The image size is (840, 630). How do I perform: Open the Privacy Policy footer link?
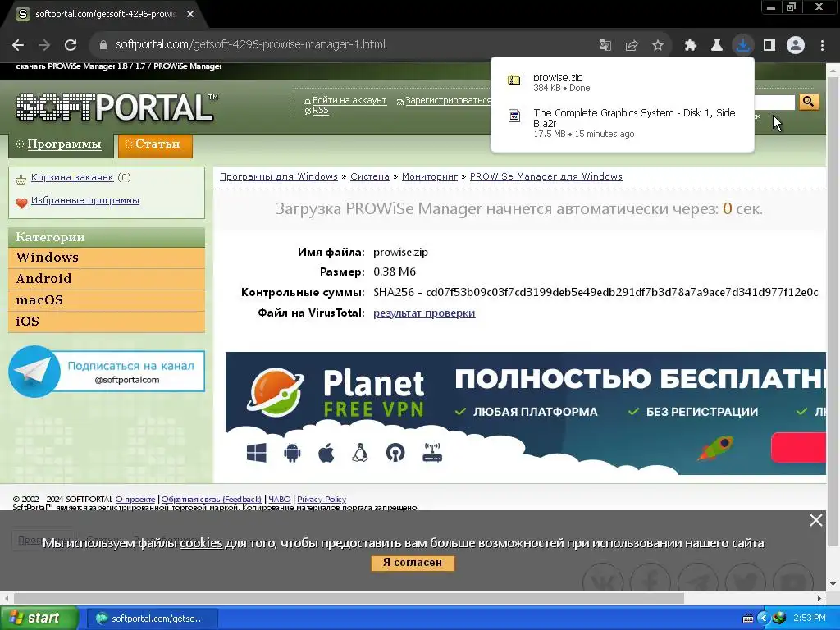322,500
